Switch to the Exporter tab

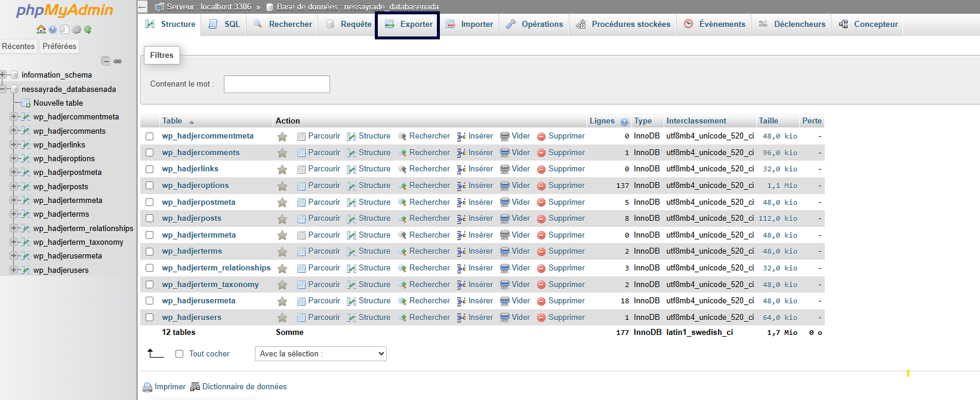pyautogui.click(x=408, y=24)
